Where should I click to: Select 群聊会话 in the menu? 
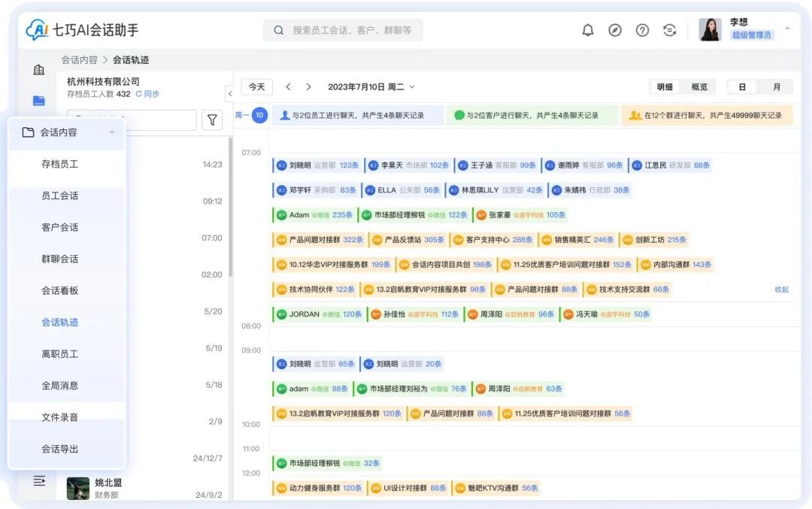click(x=60, y=259)
